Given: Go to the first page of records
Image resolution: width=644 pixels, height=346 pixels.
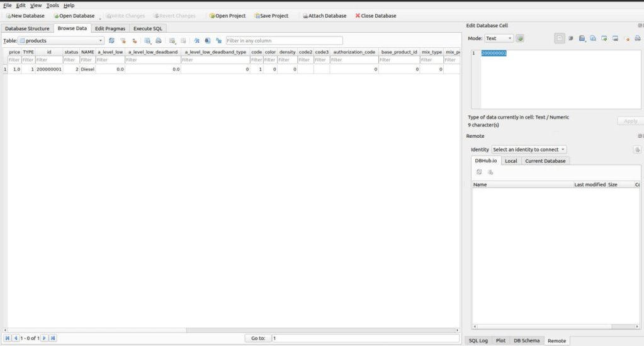Looking at the screenshot, I should coord(8,338).
